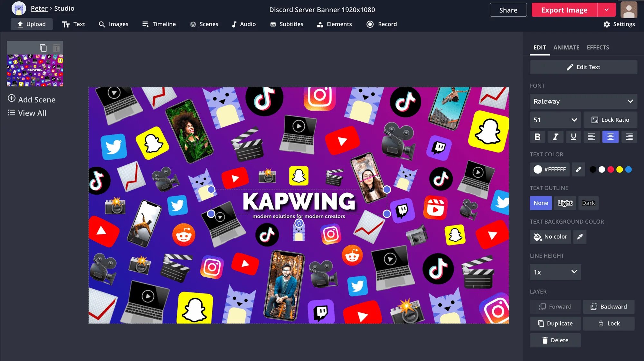Click the Share button

pyautogui.click(x=508, y=10)
